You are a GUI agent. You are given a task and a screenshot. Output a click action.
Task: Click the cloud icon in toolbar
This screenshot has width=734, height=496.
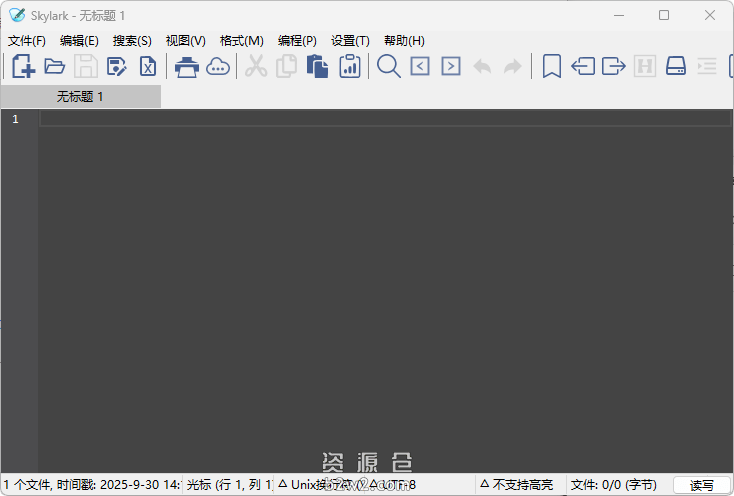click(218, 67)
